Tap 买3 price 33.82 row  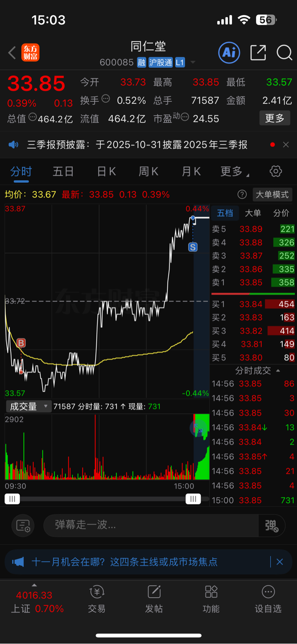point(253,331)
